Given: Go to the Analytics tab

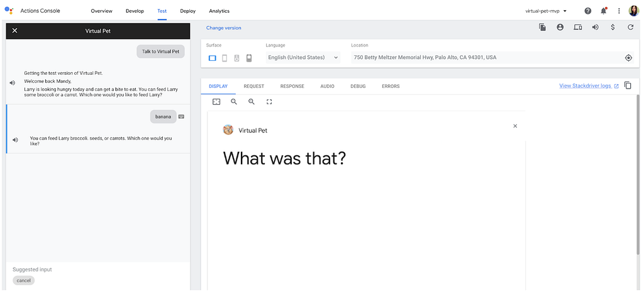Looking at the screenshot, I should tap(219, 11).
